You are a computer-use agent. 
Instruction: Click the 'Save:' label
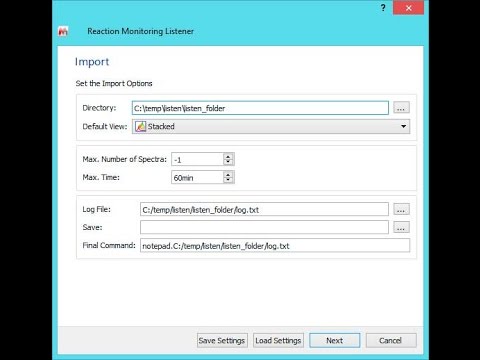tap(92, 227)
